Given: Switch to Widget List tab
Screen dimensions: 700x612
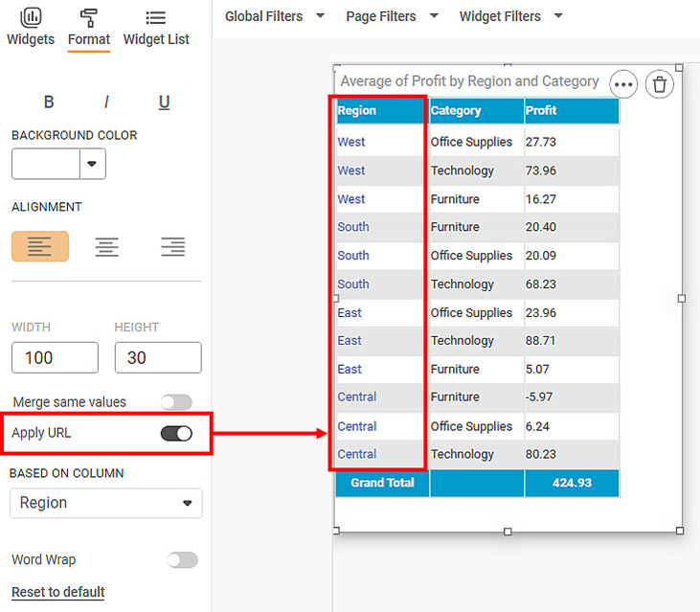Looking at the screenshot, I should (x=156, y=27).
